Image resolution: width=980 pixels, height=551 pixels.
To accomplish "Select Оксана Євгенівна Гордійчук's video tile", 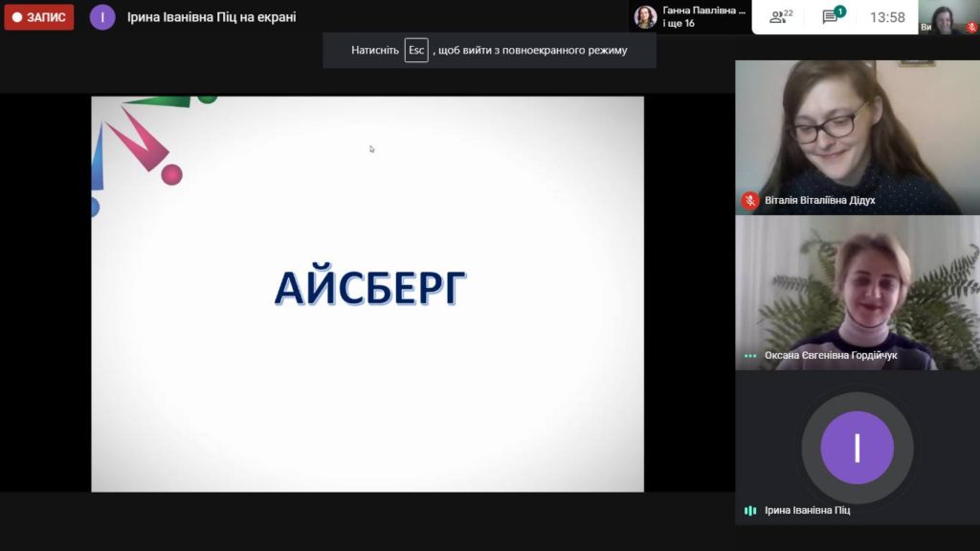I will coord(857,293).
